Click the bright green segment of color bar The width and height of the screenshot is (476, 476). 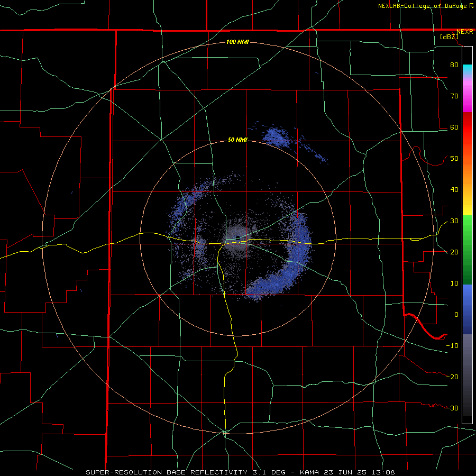467,226
